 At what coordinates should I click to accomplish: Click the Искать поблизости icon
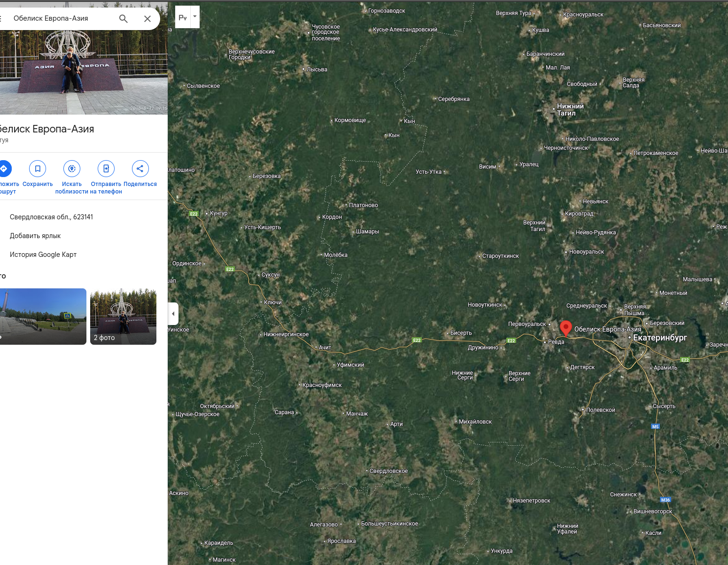click(72, 169)
